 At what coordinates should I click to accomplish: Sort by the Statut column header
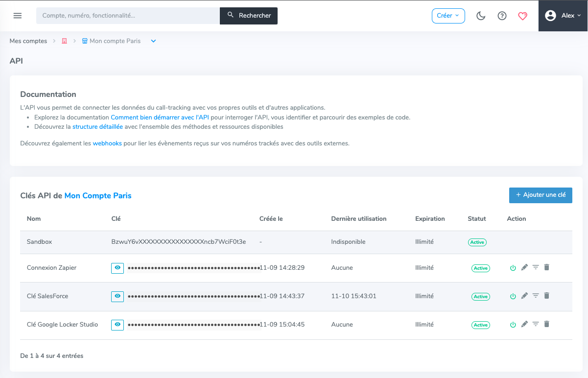click(x=476, y=219)
